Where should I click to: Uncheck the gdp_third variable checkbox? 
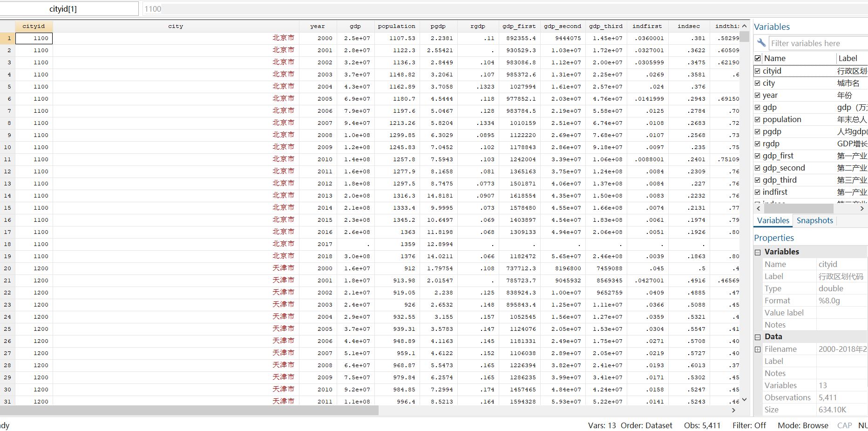pos(758,180)
